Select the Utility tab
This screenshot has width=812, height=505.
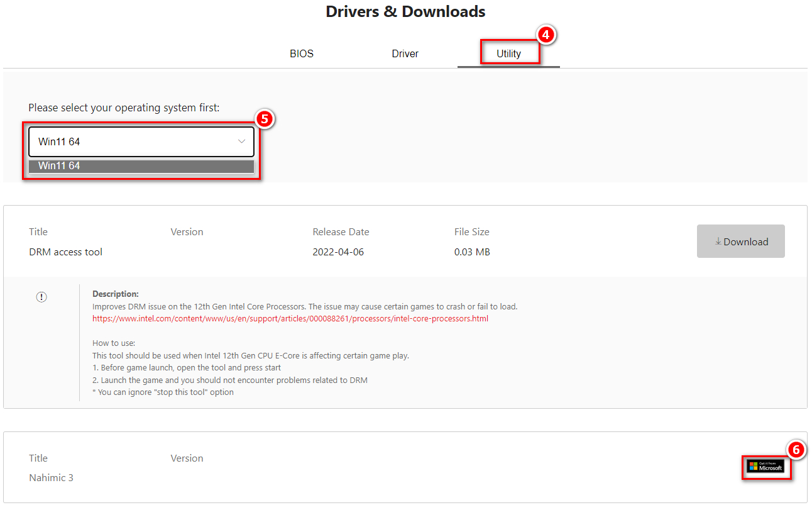click(x=508, y=53)
